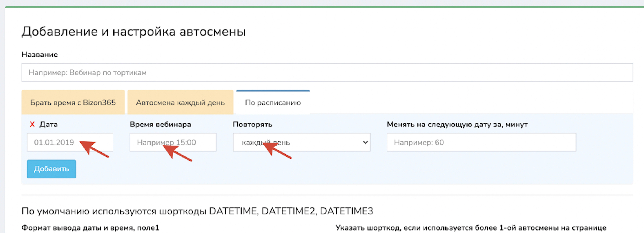Click the Формат вывода даты и время label
Image resolution: width=644 pixels, height=233 pixels.
(x=90, y=228)
